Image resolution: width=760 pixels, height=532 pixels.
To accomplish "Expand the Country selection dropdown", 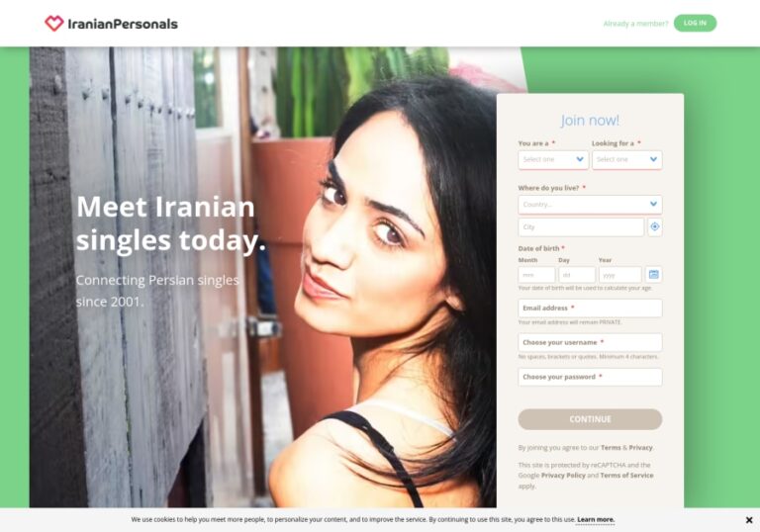I will coord(590,205).
